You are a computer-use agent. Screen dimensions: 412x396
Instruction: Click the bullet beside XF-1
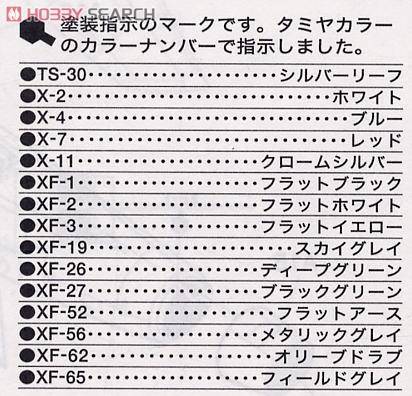tap(27, 182)
